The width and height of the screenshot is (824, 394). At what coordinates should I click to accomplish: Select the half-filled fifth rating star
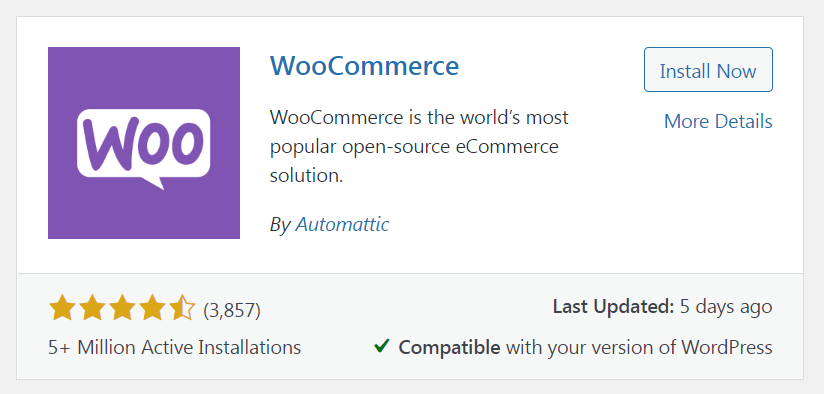tap(182, 308)
